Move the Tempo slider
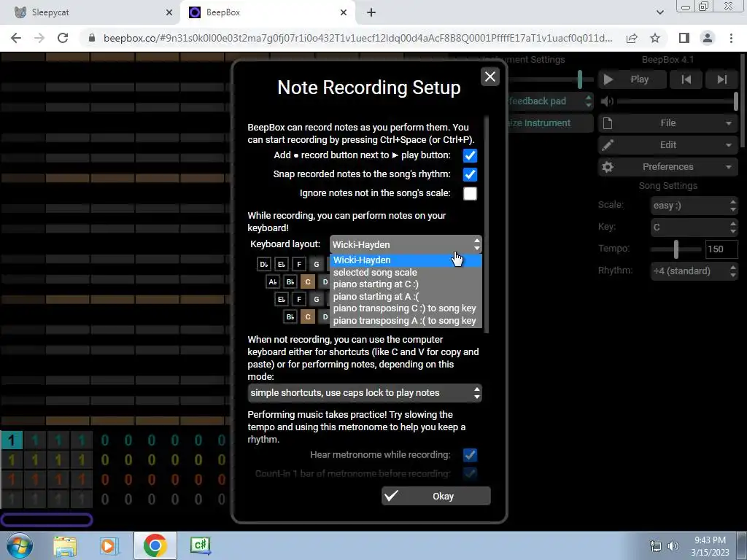Screen dimensions: 747x560 point(676,249)
